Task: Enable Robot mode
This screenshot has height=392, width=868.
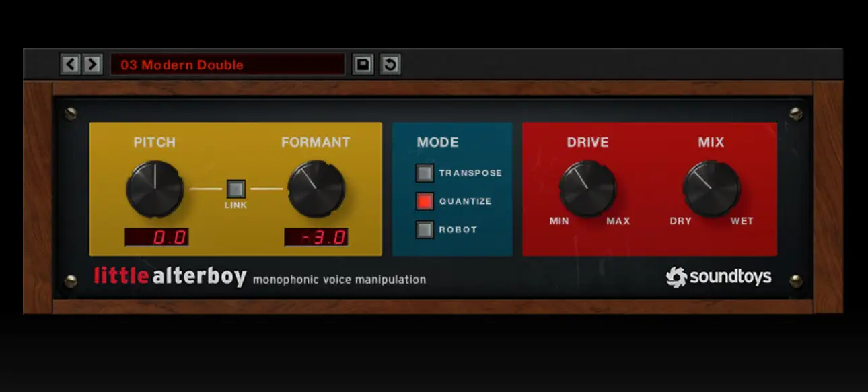Action: 425,230
